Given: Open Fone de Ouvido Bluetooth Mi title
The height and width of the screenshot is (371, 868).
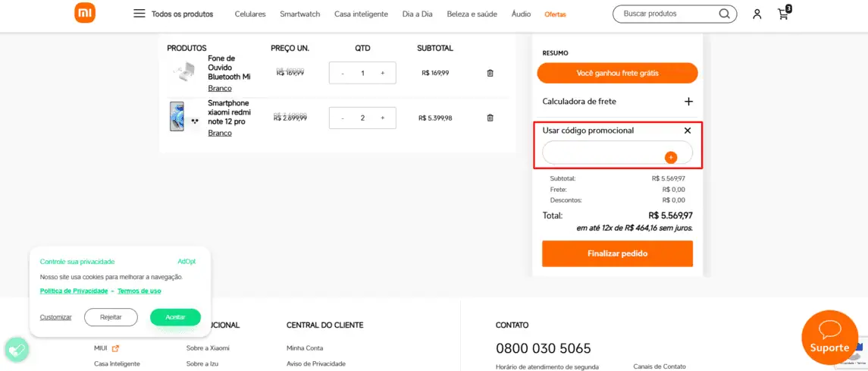Looking at the screenshot, I should click(x=229, y=68).
